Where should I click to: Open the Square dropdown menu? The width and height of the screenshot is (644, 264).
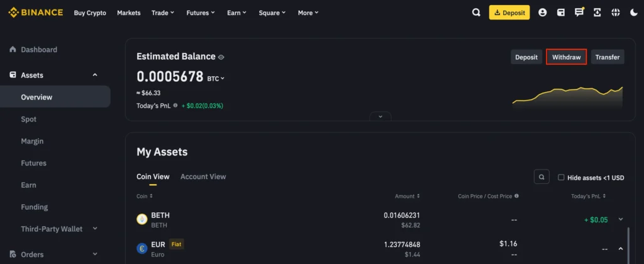[x=272, y=13]
